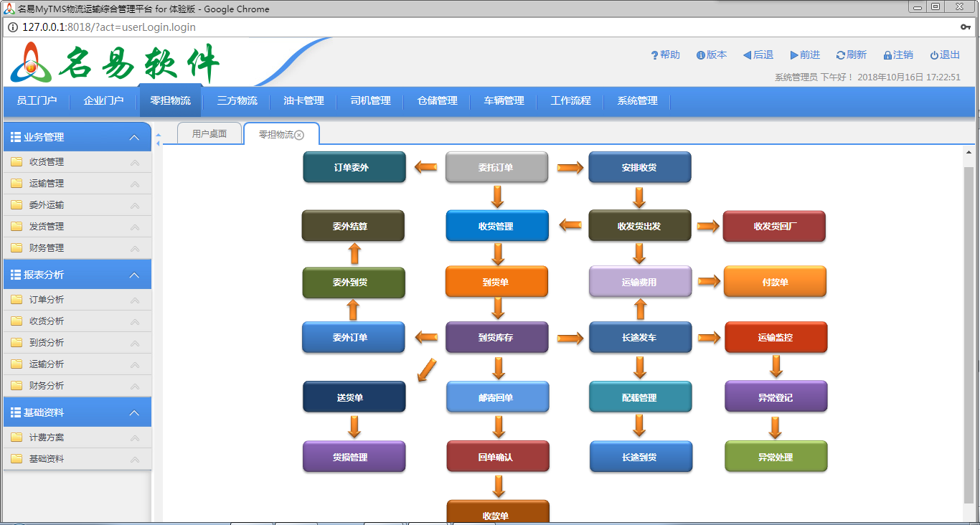
Task: Open 财务分析 folder in sidebar
Action: 47,386
